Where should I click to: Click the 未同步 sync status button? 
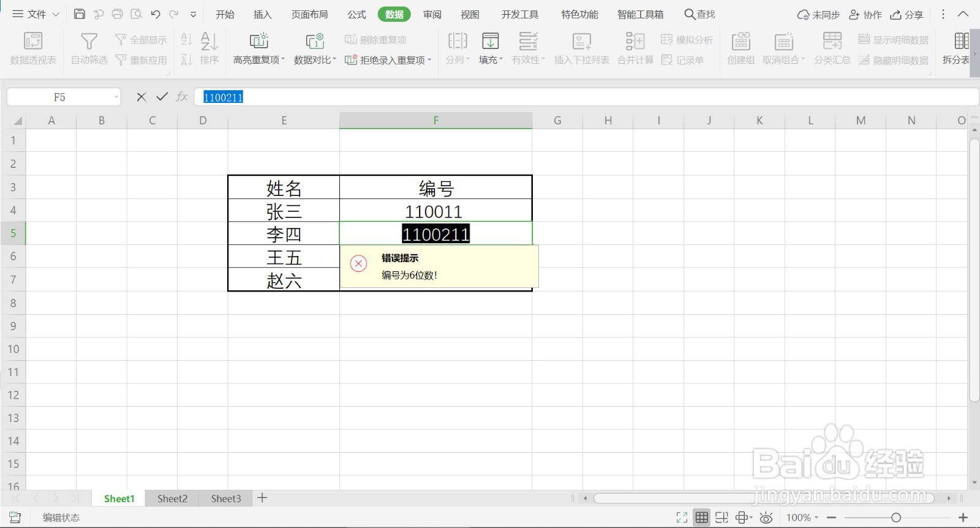pos(818,14)
